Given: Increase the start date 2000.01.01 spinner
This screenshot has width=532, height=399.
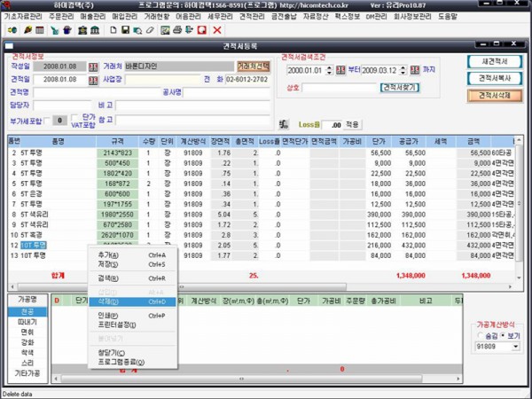Looking at the screenshot, I should tap(329, 68).
